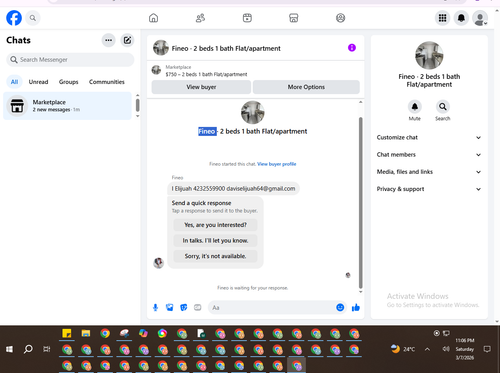Open the emoji picker smiley icon
Image resolution: width=500 pixels, height=373 pixels.
[340, 307]
